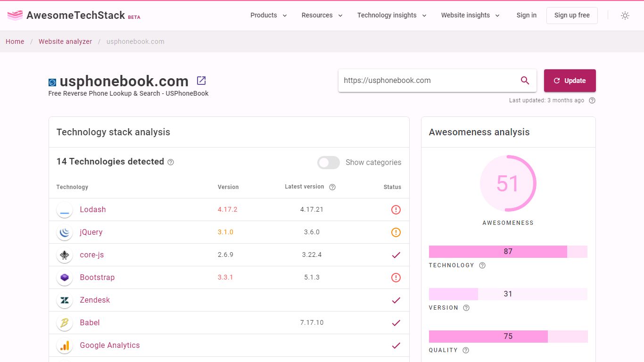Open the Zendesk technology link

(95, 300)
